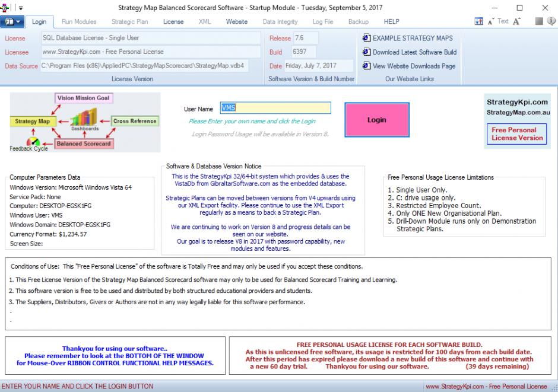Open the Log File ribbon tab
The height and width of the screenshot is (392, 558).
[x=323, y=22]
